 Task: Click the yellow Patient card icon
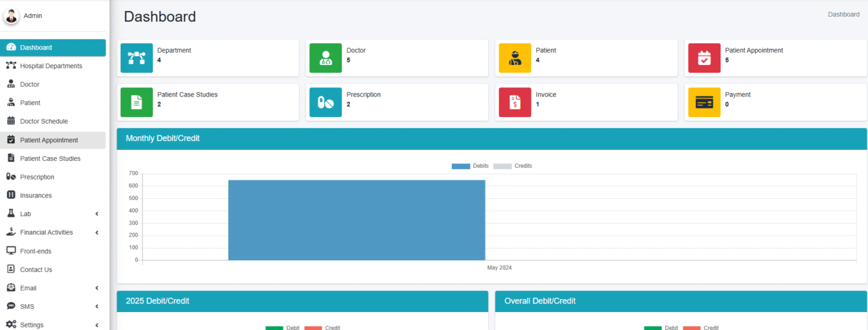515,58
